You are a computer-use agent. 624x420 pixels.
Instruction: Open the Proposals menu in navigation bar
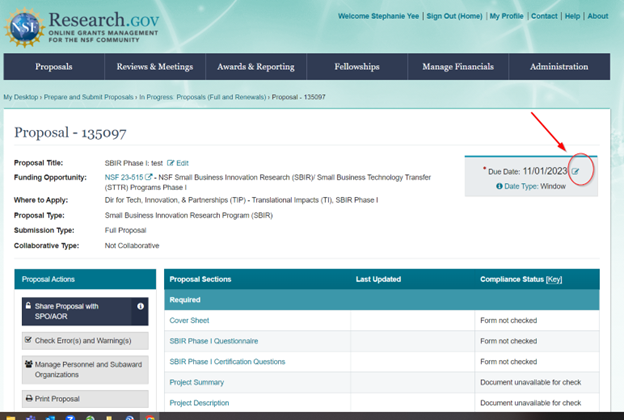point(53,67)
